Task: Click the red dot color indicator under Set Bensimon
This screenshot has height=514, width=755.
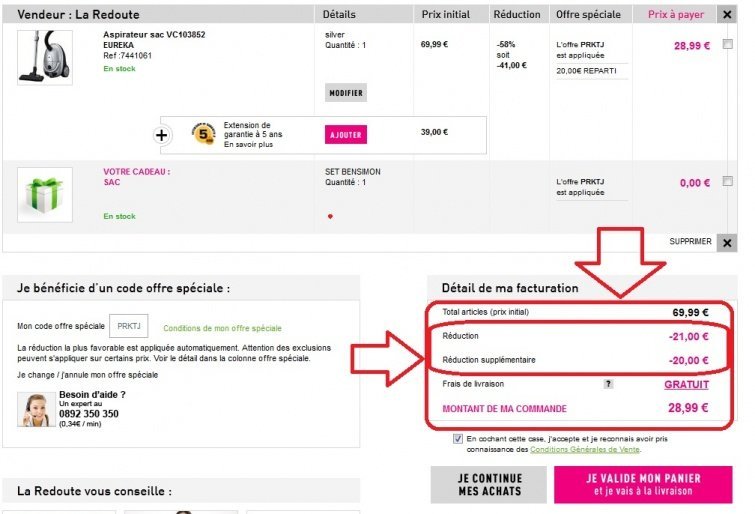Action: point(330,216)
